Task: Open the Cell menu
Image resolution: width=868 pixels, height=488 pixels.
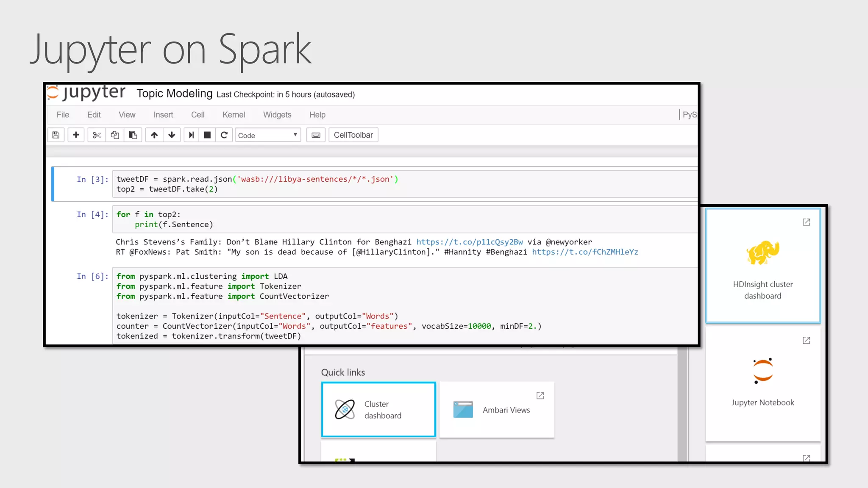Action: pyautogui.click(x=198, y=115)
